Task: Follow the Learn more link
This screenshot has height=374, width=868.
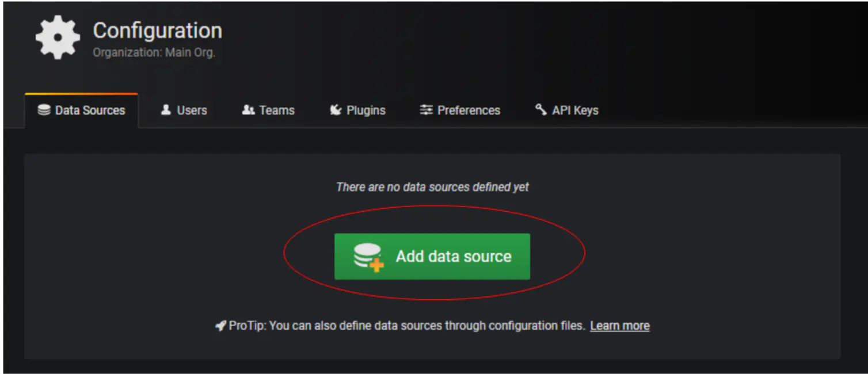Action: 619,326
